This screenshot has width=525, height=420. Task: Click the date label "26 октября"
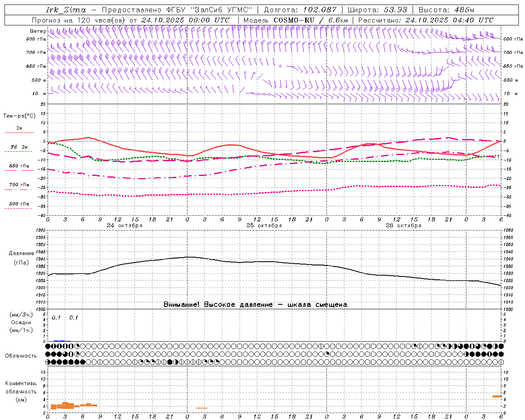[x=403, y=226]
